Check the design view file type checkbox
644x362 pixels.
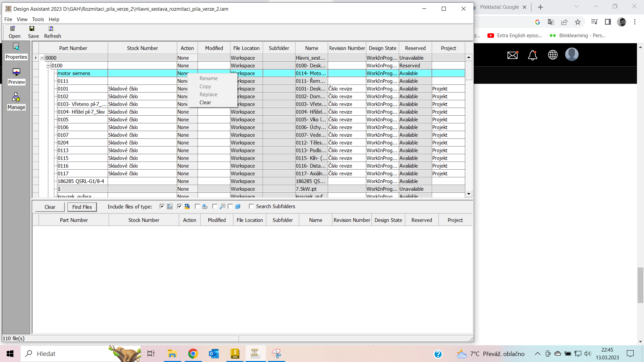pyautogui.click(x=215, y=206)
